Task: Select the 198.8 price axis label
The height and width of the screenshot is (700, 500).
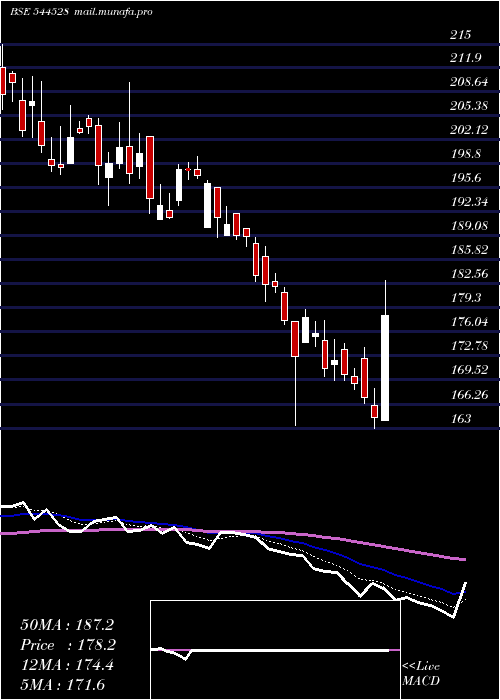Action: (x=466, y=154)
